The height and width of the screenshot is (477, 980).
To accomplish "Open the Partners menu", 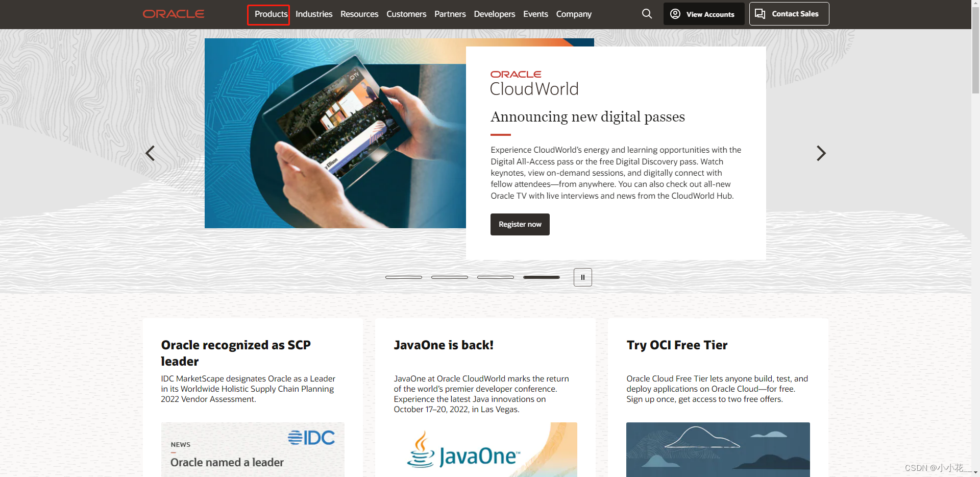I will (x=450, y=14).
